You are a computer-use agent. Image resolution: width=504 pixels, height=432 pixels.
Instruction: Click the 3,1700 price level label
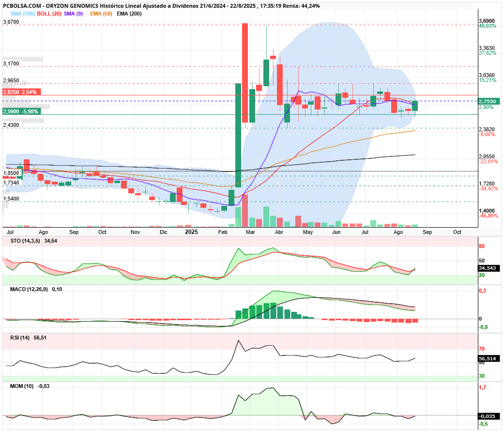tap(11, 63)
